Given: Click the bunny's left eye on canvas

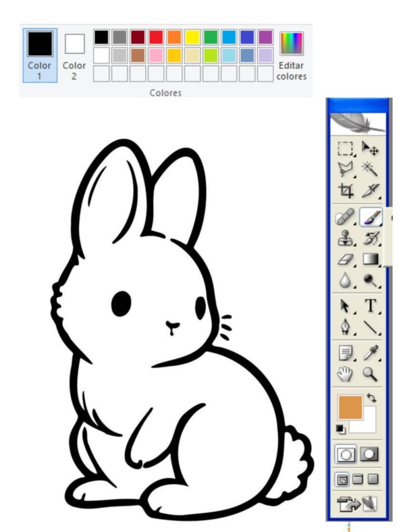Looking at the screenshot, I should tap(121, 303).
